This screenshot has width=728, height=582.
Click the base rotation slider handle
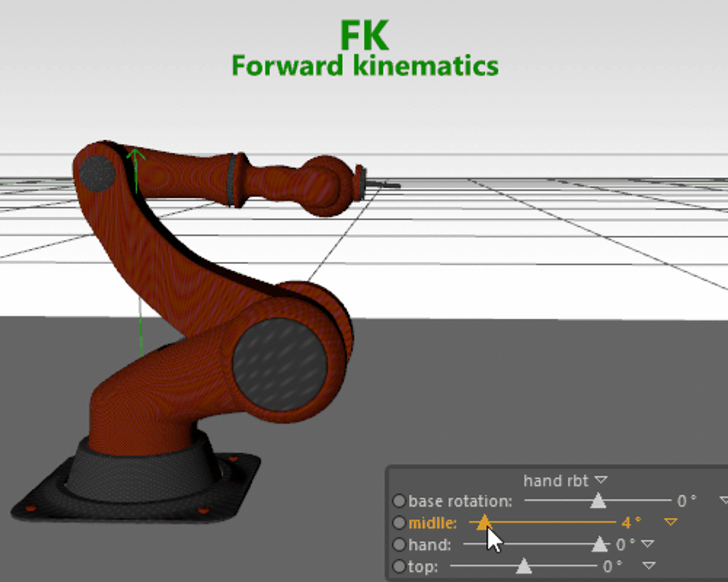[x=597, y=501]
